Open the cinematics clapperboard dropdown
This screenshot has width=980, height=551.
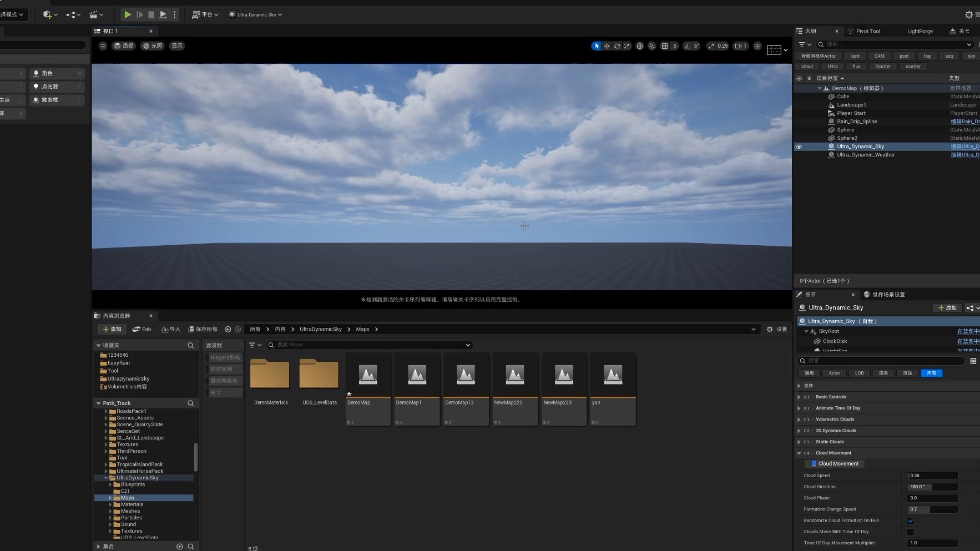[x=97, y=14]
